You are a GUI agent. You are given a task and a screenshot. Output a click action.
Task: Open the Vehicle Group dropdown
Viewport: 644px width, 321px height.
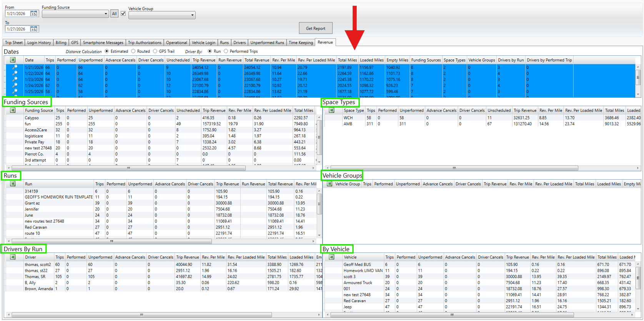(162, 15)
